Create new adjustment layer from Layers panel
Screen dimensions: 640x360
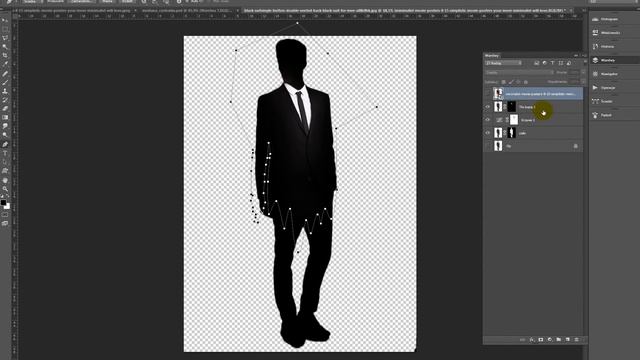(550, 340)
